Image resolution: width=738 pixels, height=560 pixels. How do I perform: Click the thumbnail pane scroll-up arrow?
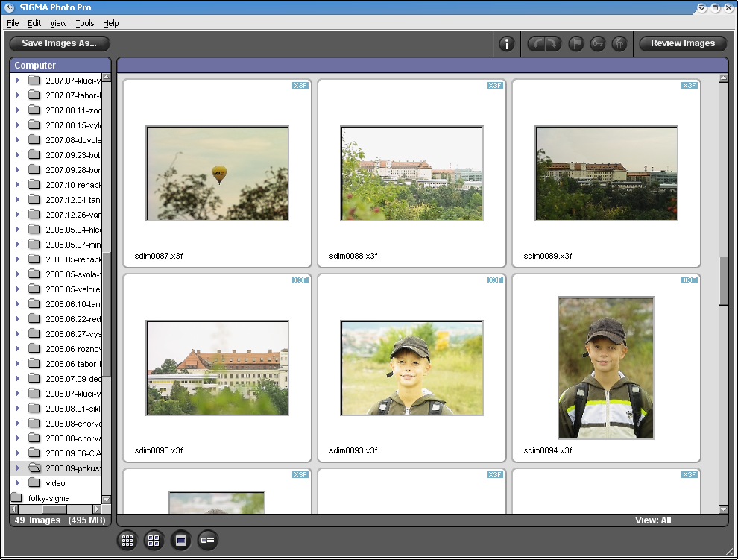[724, 78]
